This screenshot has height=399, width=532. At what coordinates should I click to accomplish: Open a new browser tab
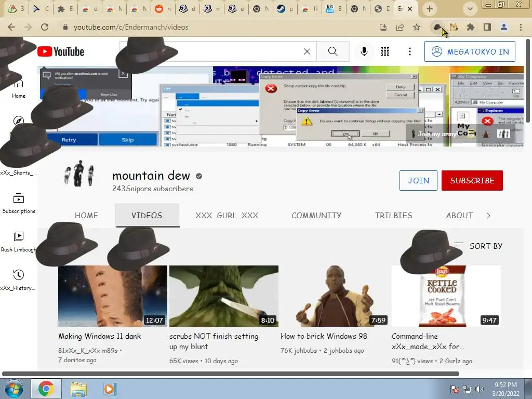tap(430, 9)
